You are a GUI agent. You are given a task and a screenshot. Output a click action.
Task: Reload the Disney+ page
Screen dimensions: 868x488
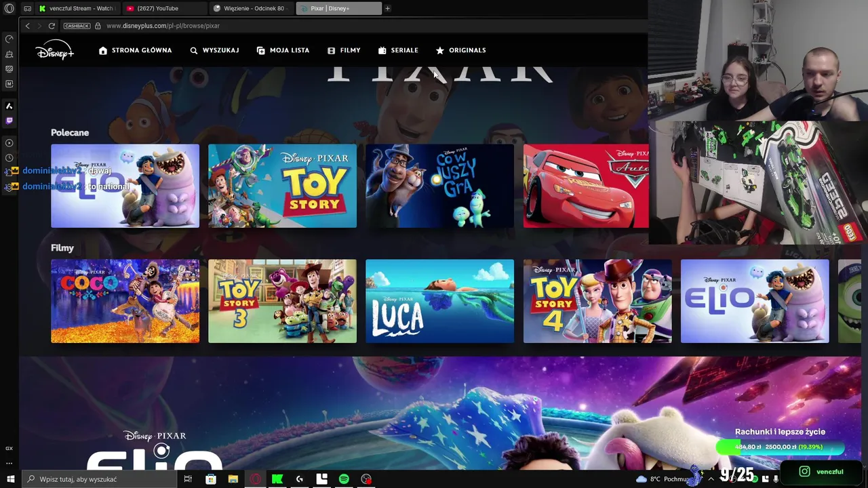click(x=52, y=26)
